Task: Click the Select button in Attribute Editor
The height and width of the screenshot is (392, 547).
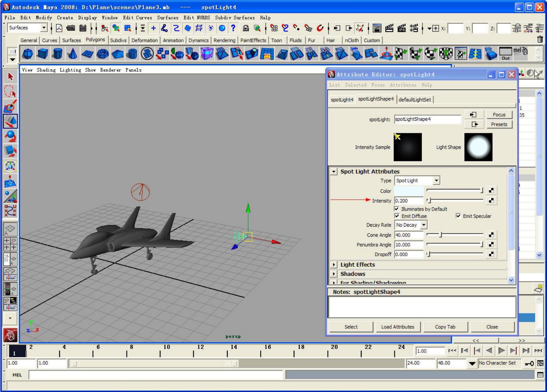Action: click(351, 327)
